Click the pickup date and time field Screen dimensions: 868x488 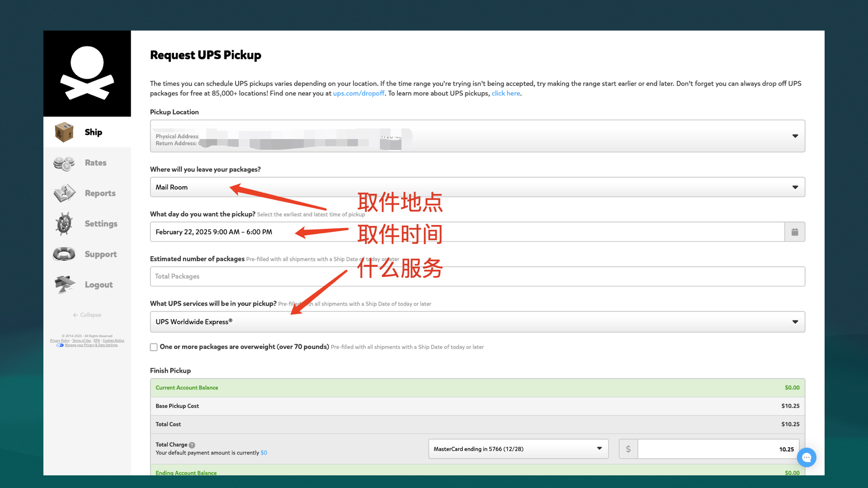pos(467,232)
